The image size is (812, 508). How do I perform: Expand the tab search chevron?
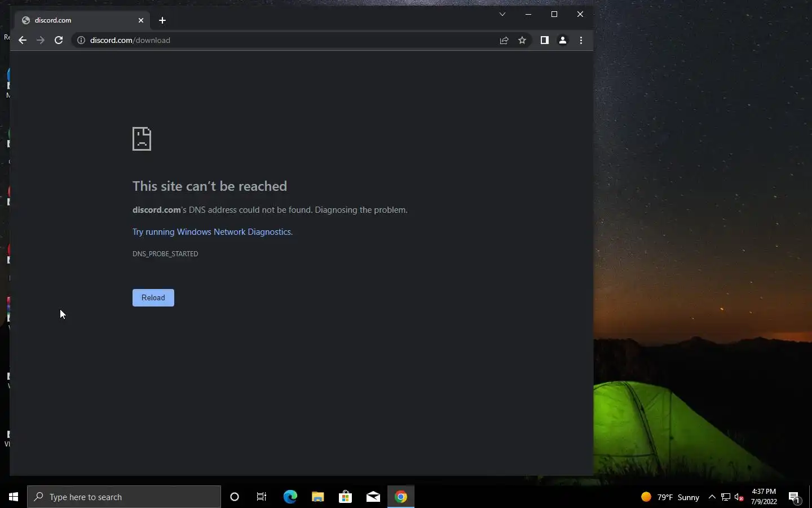(x=502, y=14)
